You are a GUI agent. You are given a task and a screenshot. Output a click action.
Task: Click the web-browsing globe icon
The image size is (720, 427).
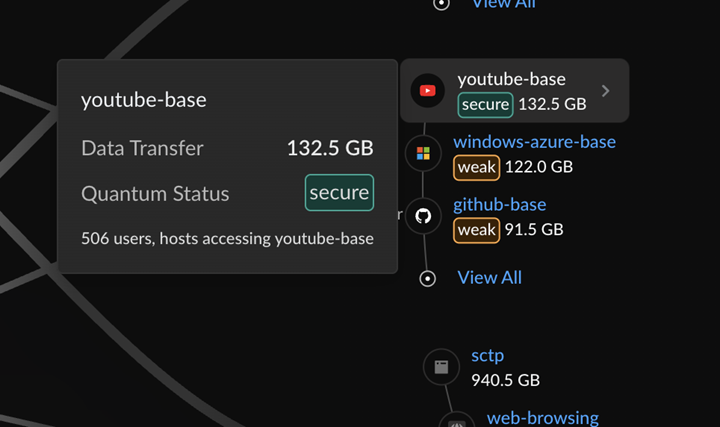[x=457, y=420]
